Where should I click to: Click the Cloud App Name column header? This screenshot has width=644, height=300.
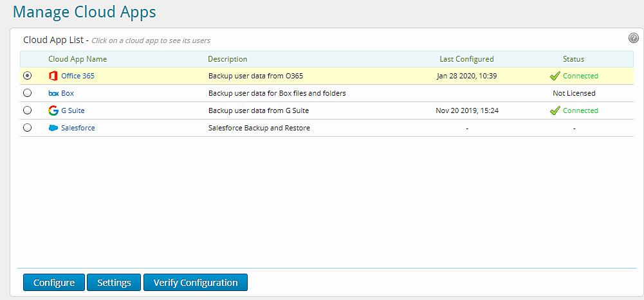[78, 59]
